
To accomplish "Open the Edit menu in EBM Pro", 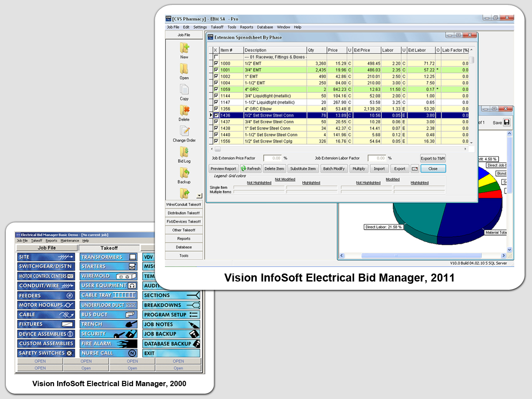I will tap(186, 27).
